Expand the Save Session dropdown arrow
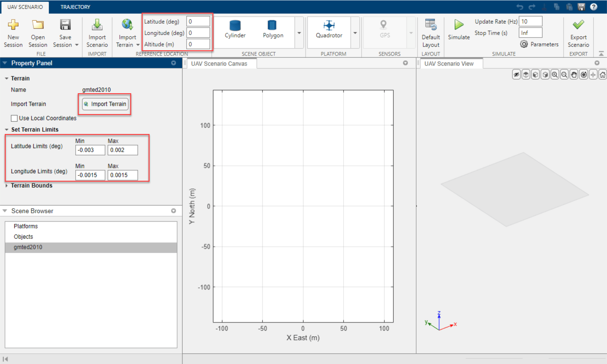This screenshot has height=364, width=607. tap(77, 45)
